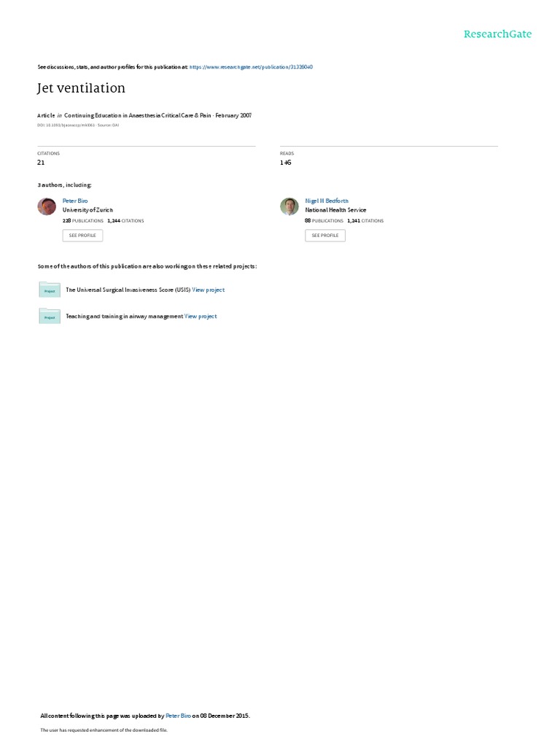Click Nigel M Bedforth's profile photo

[289, 206]
